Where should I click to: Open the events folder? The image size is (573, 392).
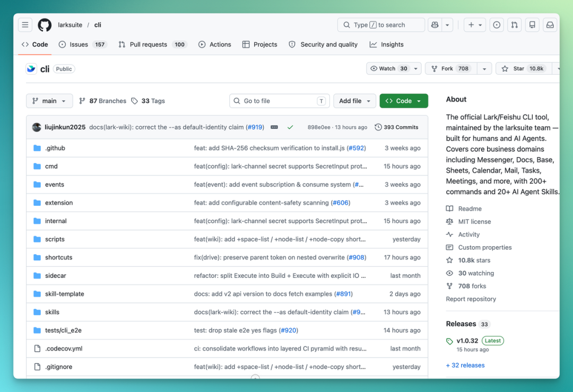coord(55,185)
